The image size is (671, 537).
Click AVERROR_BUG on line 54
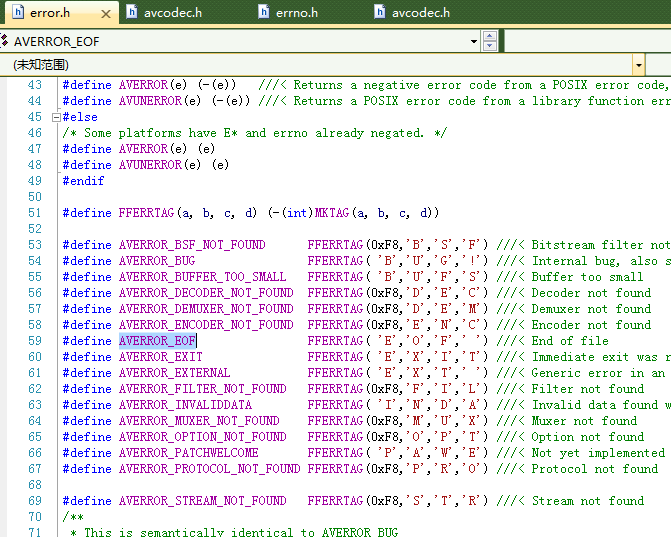157,261
